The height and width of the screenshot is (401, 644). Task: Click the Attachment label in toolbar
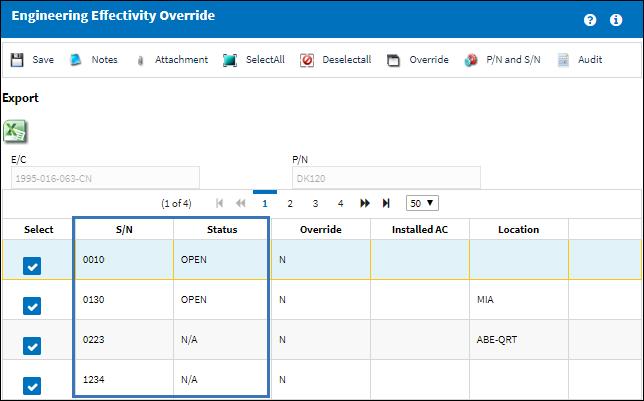coord(182,60)
